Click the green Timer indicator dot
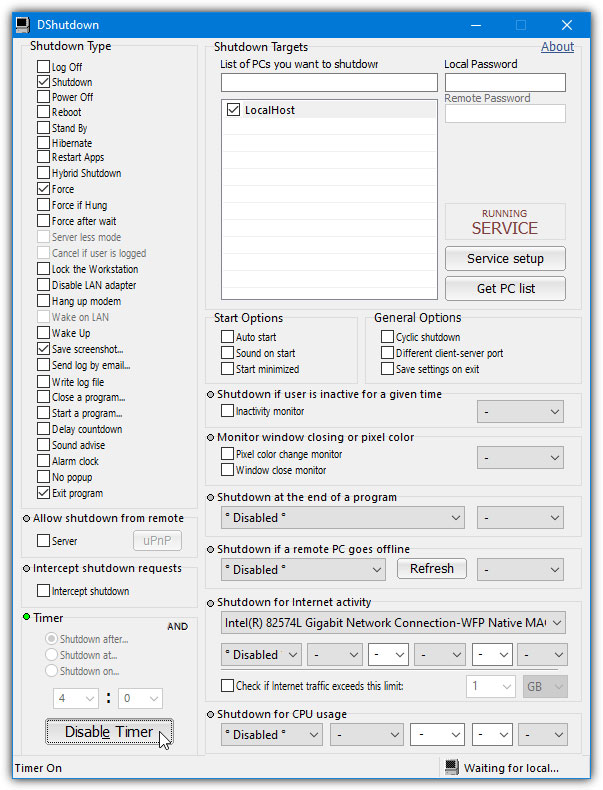Screen dimensions: 603x790 point(26,618)
